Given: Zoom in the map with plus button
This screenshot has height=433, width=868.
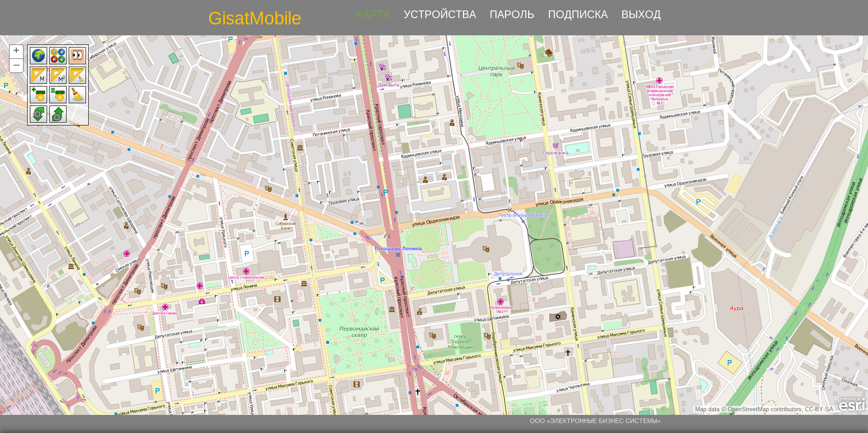Looking at the screenshot, I should point(16,51).
